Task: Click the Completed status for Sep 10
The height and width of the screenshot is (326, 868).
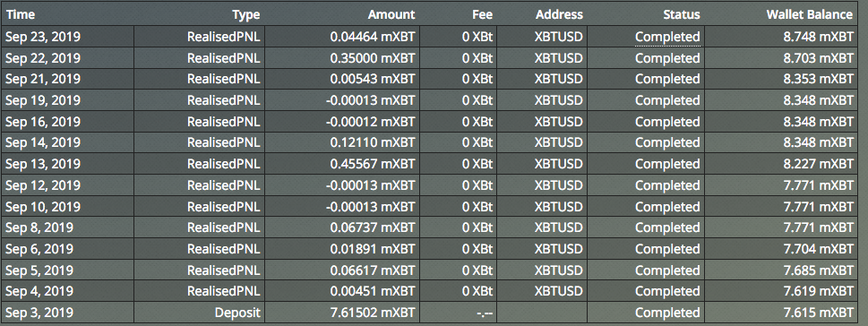Action: tap(667, 207)
